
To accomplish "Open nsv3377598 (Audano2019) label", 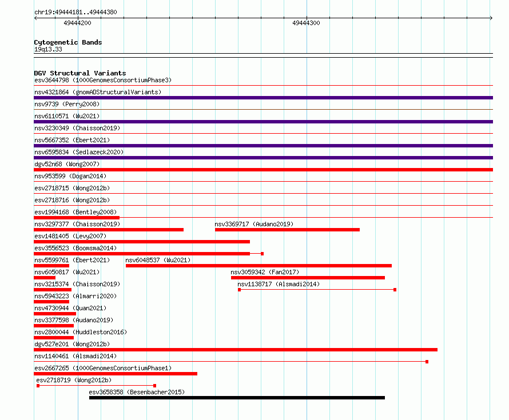I will [x=74, y=320].
